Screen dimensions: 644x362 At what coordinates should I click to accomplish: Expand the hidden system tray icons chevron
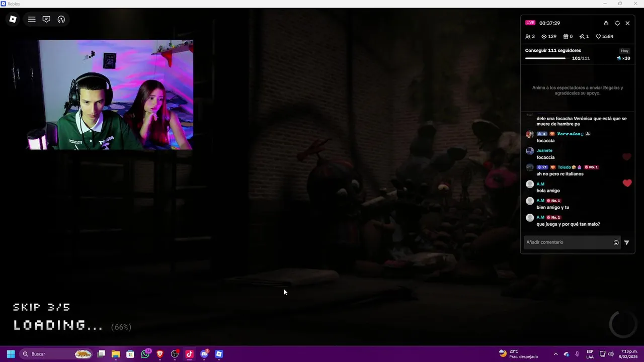pyautogui.click(x=555, y=354)
